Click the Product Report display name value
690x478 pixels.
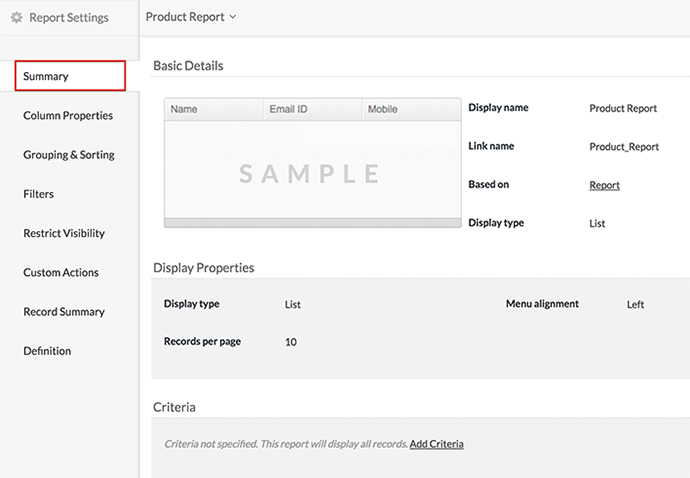pyautogui.click(x=623, y=108)
